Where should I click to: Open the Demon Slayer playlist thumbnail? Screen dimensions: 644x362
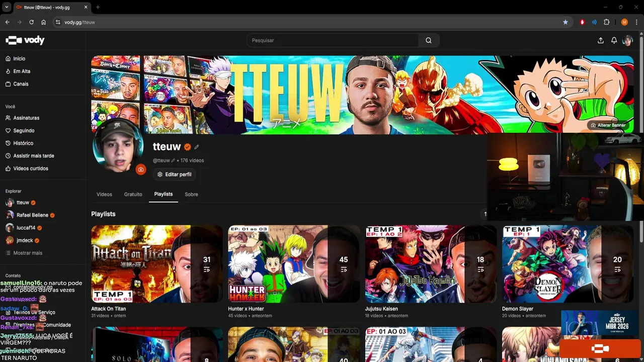coord(568,264)
